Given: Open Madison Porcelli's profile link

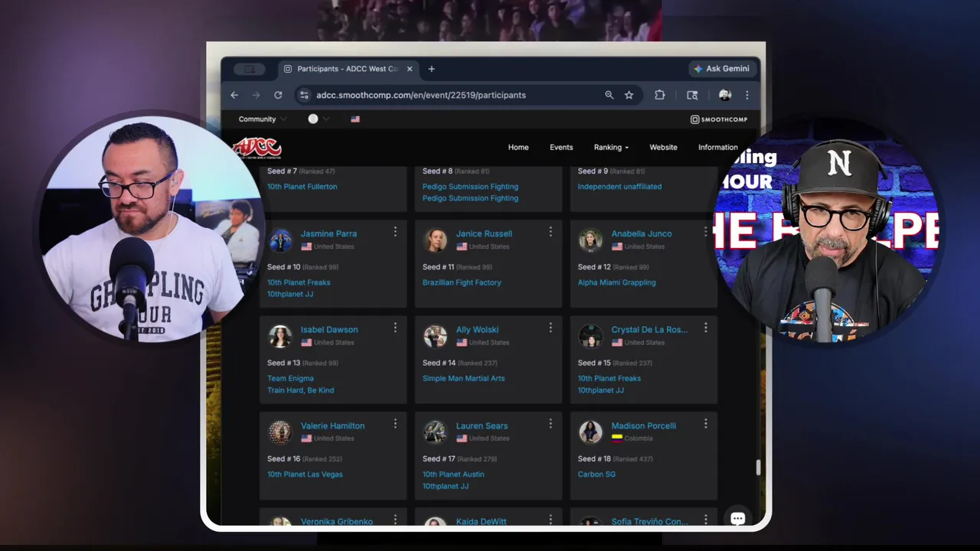Looking at the screenshot, I should [643, 426].
